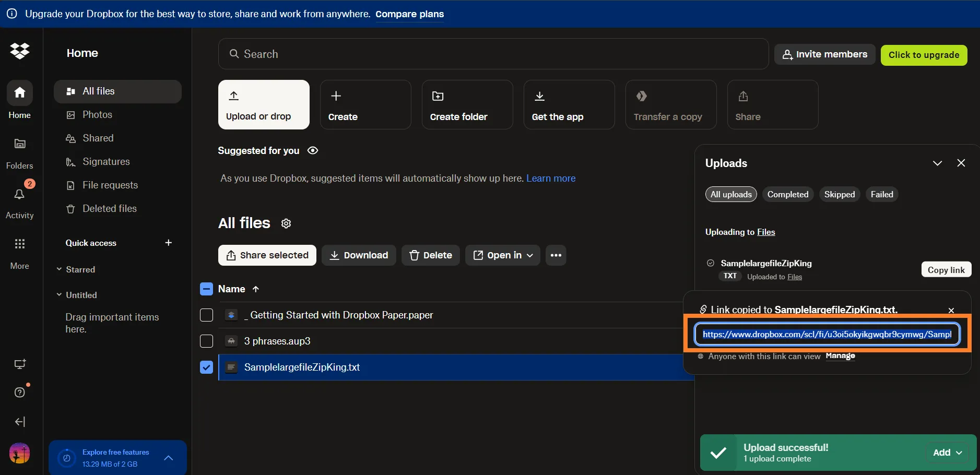The width and height of the screenshot is (980, 475).
Task: Click the All files settings gear
Action: 286,223
